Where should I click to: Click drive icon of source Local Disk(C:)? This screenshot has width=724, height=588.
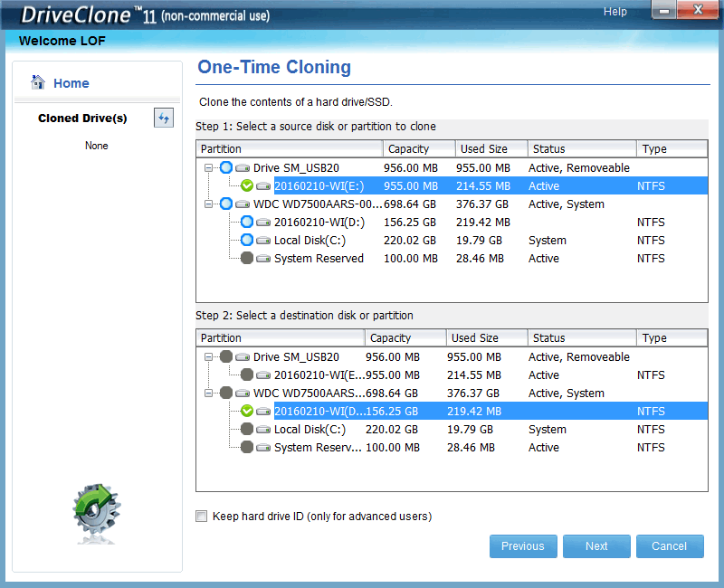click(x=263, y=240)
